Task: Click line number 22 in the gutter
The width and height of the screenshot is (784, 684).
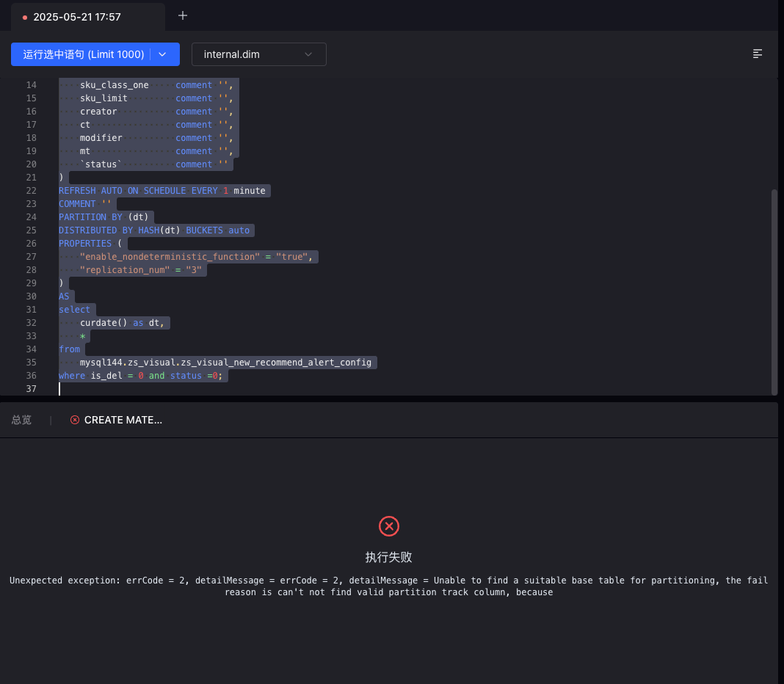Action: tap(31, 191)
